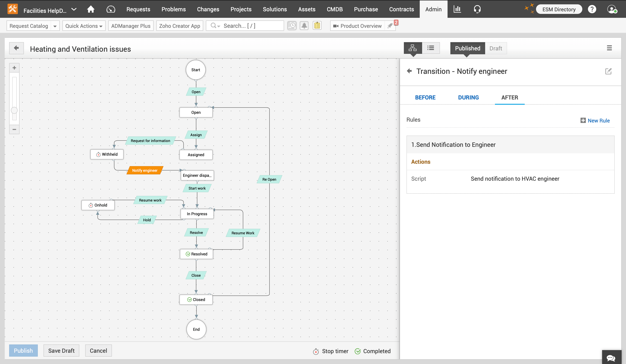626x364 pixels.
Task: Click the Save Draft button
Action: [x=61, y=351]
